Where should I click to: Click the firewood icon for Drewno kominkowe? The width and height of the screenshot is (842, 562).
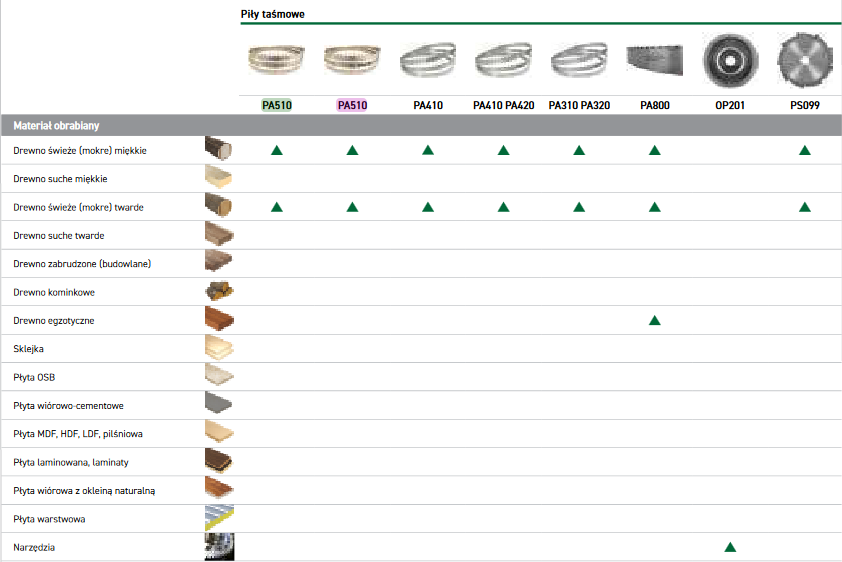pos(219,292)
